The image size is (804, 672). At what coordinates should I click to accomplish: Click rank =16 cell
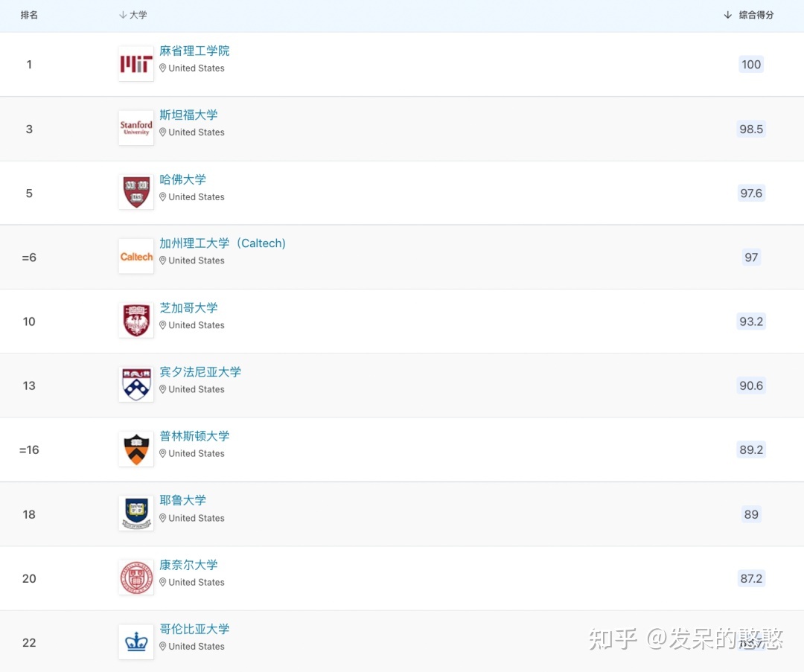click(x=29, y=449)
